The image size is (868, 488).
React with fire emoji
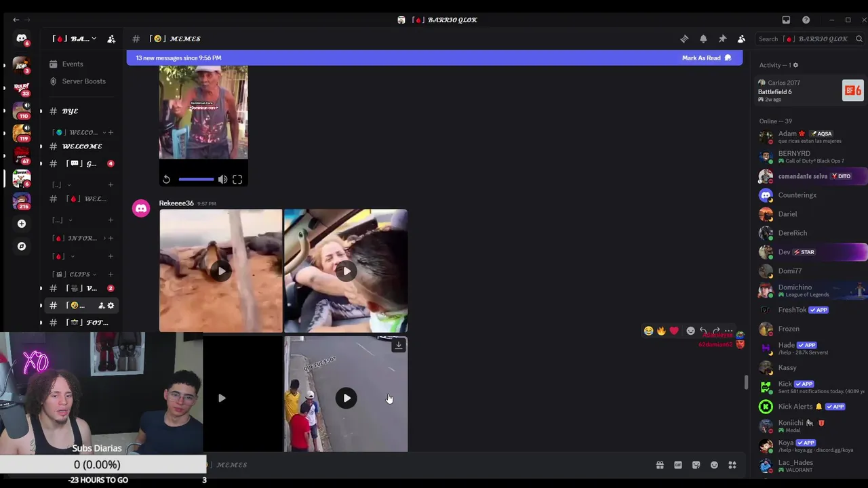click(x=661, y=331)
